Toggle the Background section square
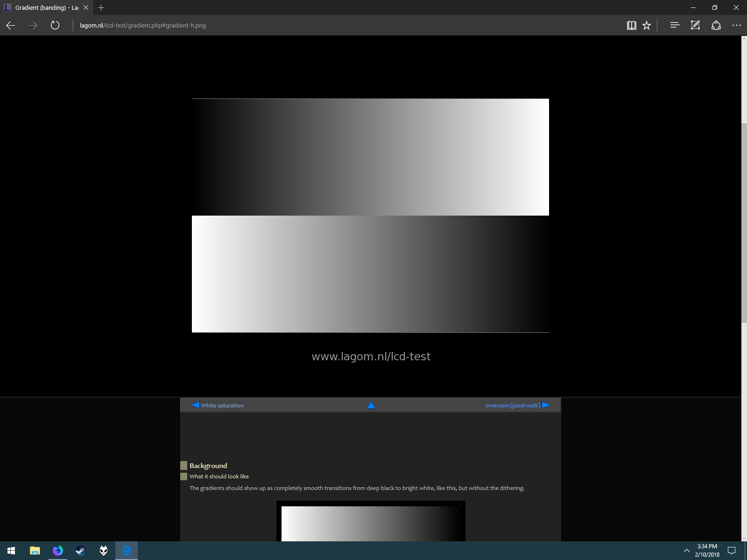This screenshot has height=560, width=747. (183, 466)
